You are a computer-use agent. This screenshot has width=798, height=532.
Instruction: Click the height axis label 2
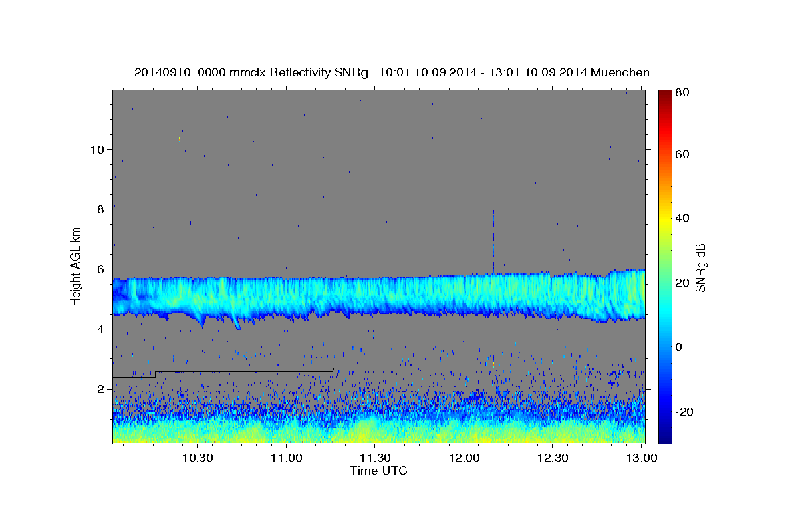(x=100, y=389)
